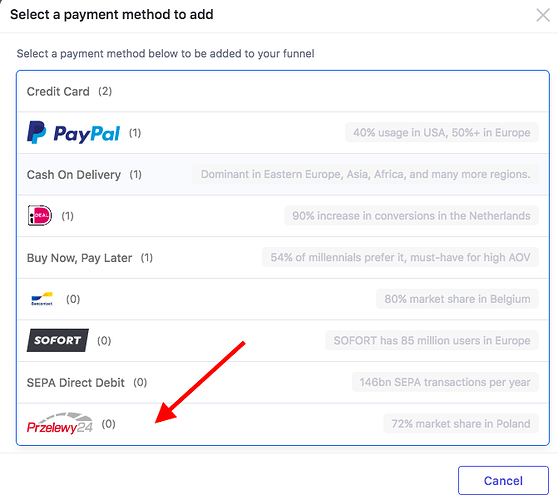Close the payment method dialog

(x=543, y=15)
